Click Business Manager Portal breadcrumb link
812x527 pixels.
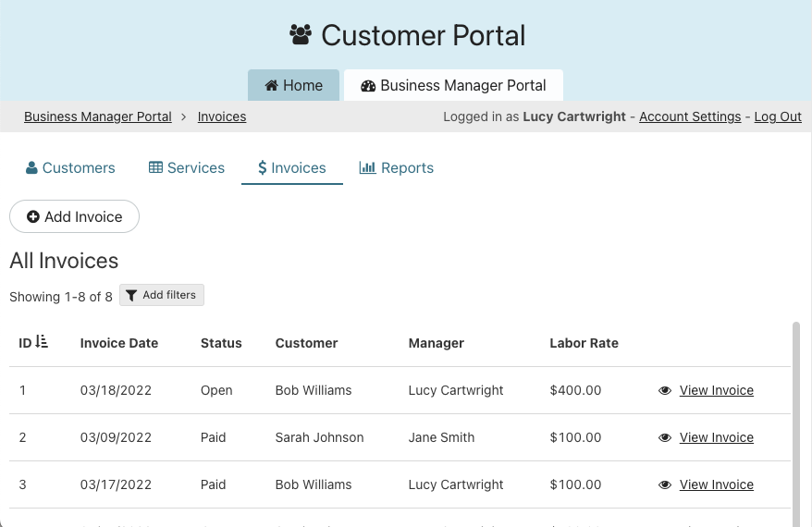pos(98,116)
